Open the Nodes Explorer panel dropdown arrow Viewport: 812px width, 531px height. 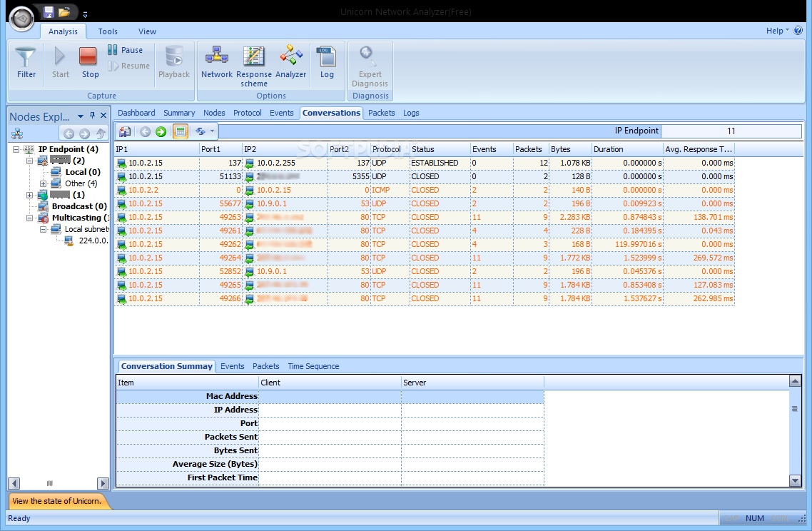(x=80, y=116)
